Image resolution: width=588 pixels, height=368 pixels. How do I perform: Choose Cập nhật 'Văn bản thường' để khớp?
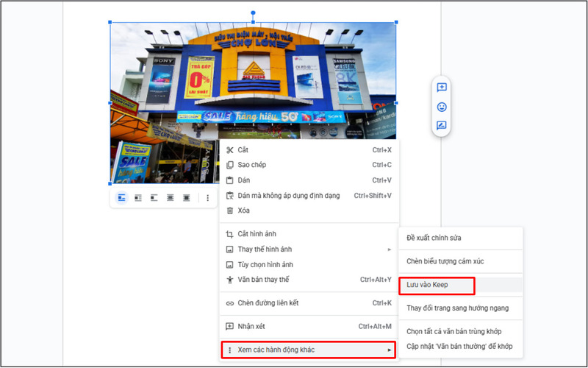tap(461, 347)
